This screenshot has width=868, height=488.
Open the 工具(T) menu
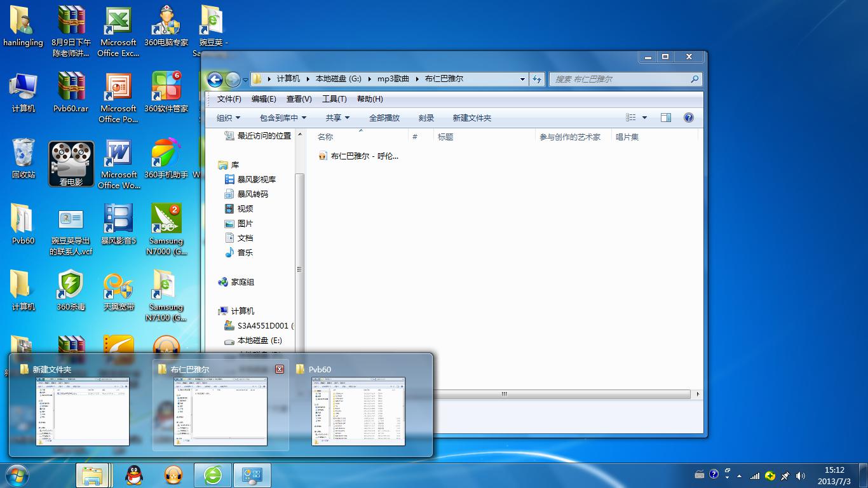[334, 99]
